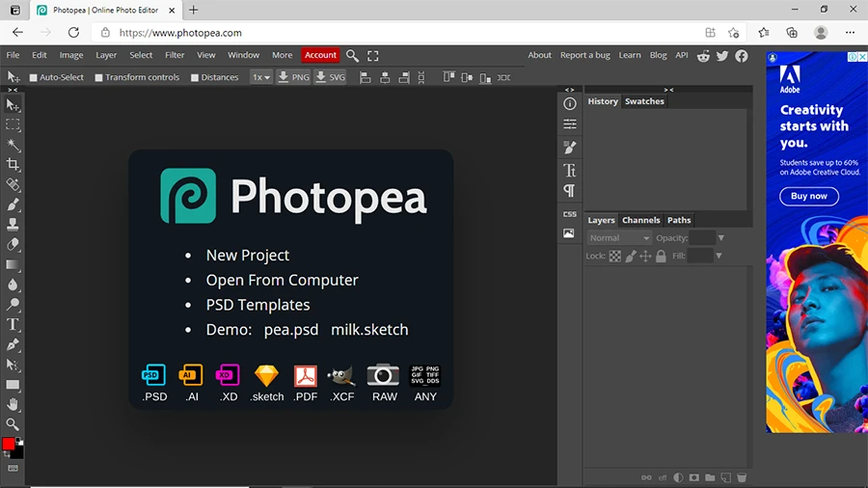
Task: Check the Distances option
Action: [x=195, y=77]
